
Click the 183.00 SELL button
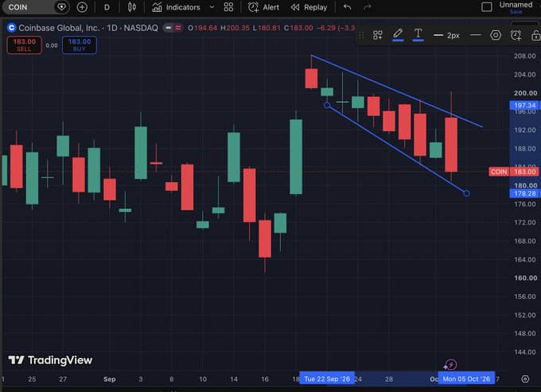24,45
